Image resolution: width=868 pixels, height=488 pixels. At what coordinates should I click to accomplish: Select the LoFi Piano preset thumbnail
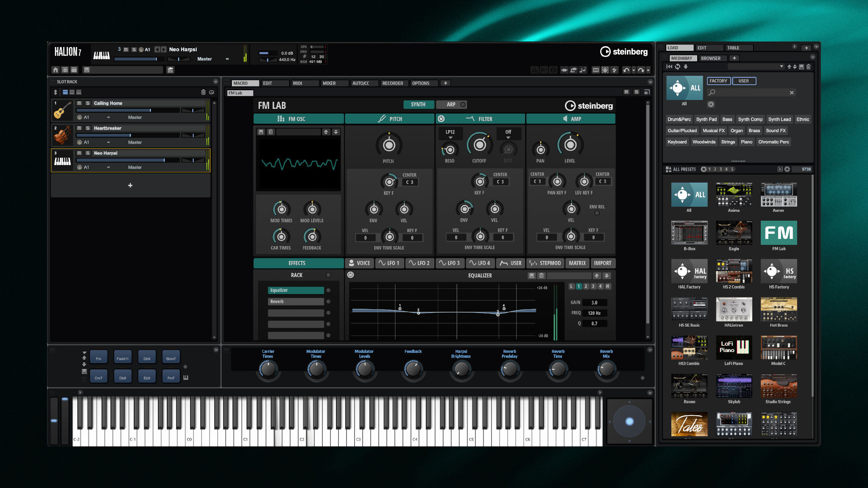[734, 347]
